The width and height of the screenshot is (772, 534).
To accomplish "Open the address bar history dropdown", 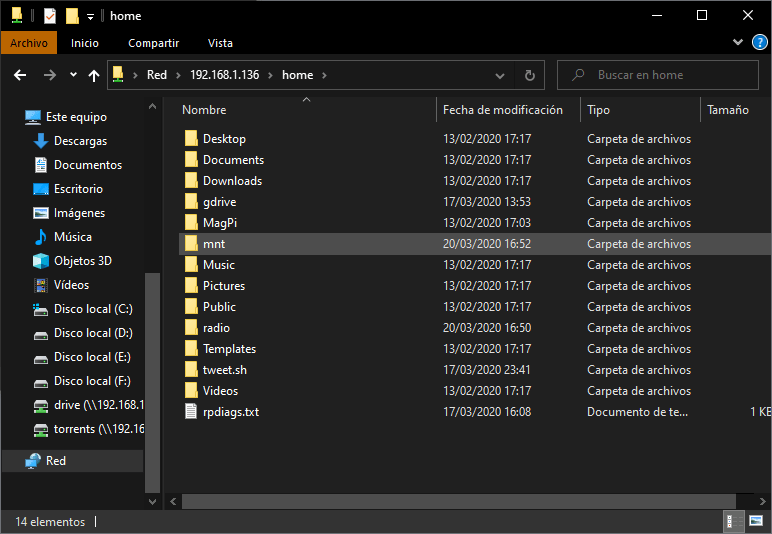I will pos(500,75).
